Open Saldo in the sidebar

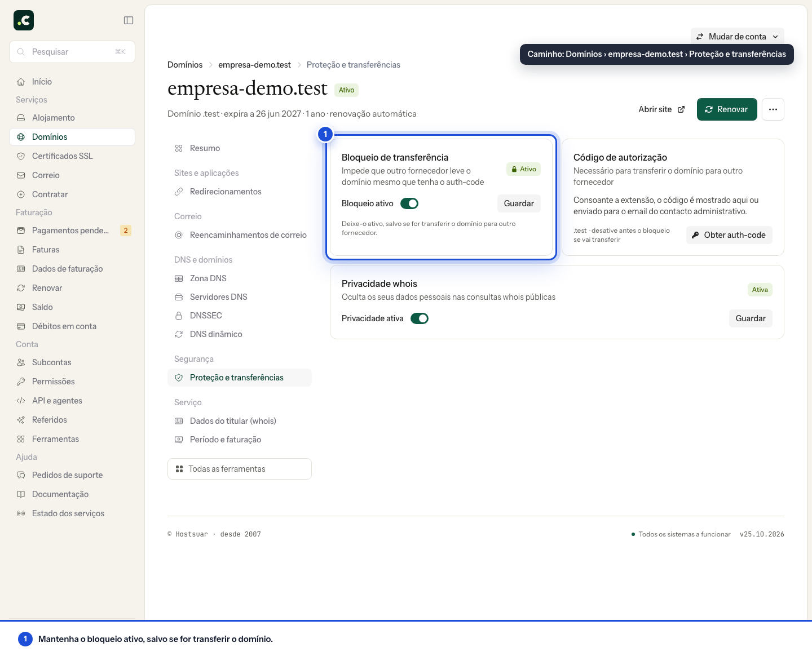(72, 307)
